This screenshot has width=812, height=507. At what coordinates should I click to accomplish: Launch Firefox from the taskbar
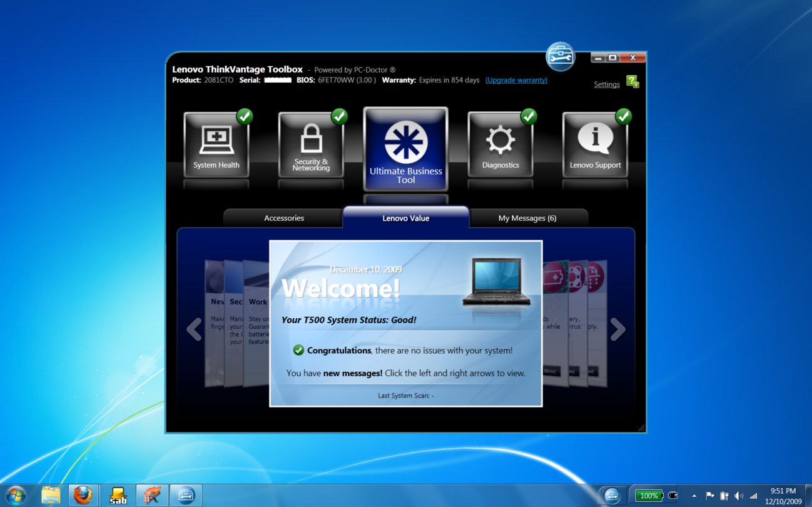click(83, 496)
